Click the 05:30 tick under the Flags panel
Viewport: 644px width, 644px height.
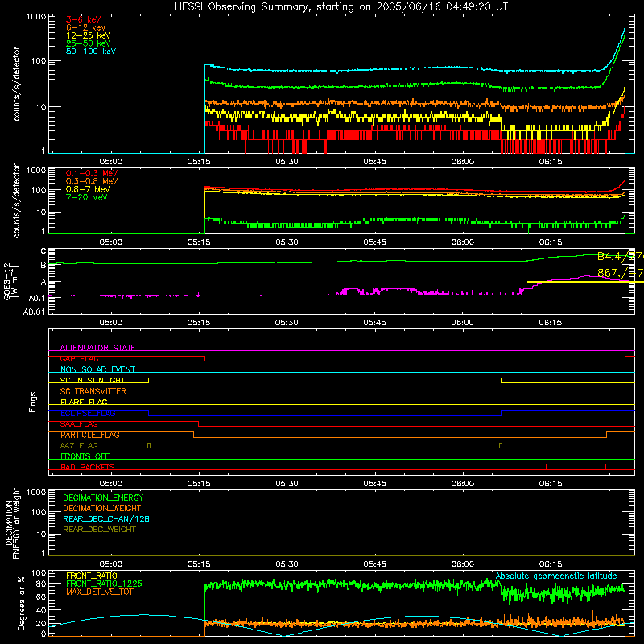(287, 484)
